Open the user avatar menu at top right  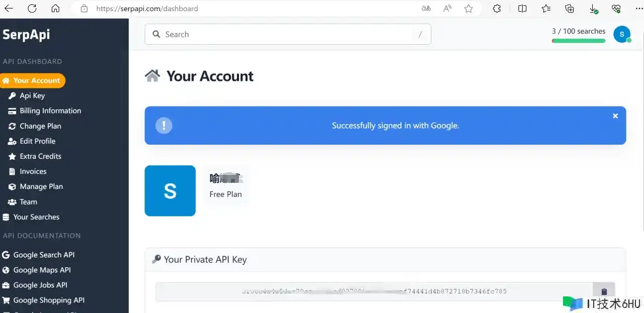622,34
